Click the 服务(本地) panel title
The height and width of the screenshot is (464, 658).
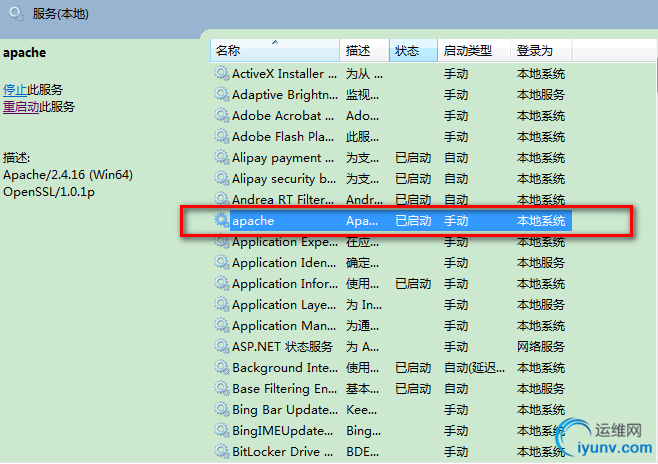click(61, 14)
